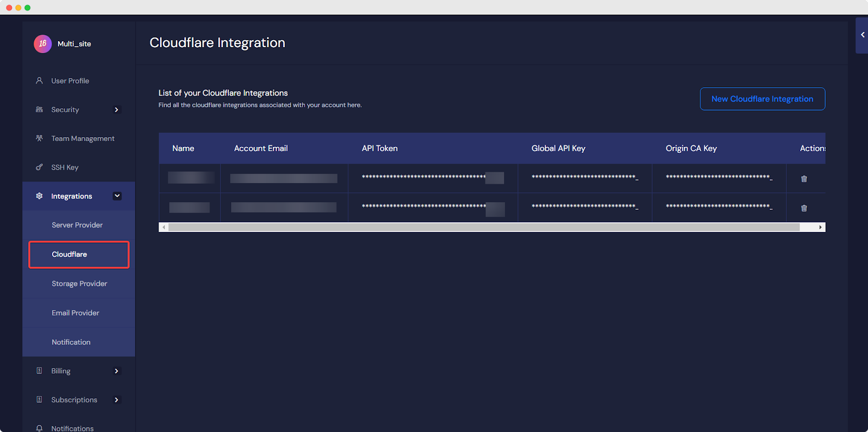Click the Security icon in sidebar
Viewport: 868px width, 432px height.
click(x=39, y=109)
